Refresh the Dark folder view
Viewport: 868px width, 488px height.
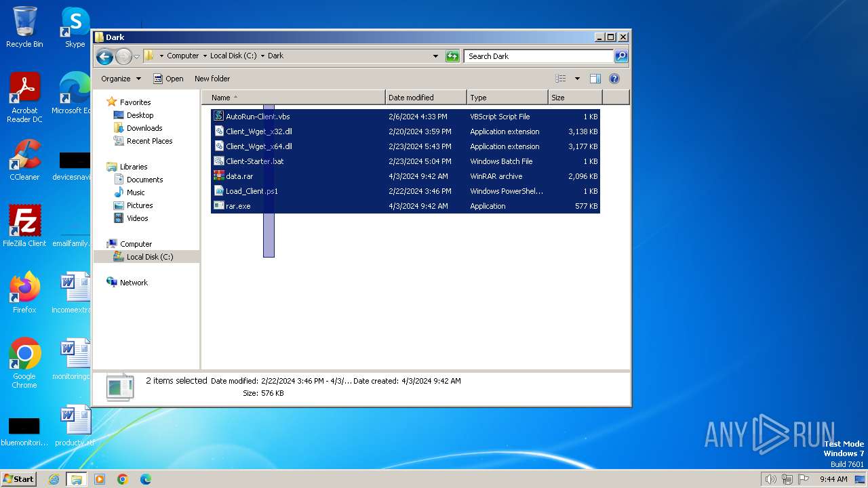click(x=452, y=56)
